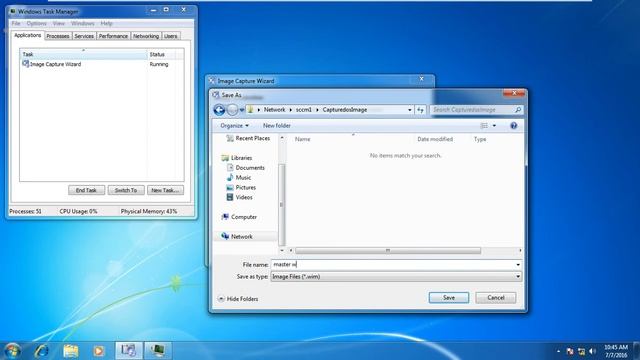This screenshot has width=640, height=360.
Task: Open Task Manager File menu
Action: [16, 24]
